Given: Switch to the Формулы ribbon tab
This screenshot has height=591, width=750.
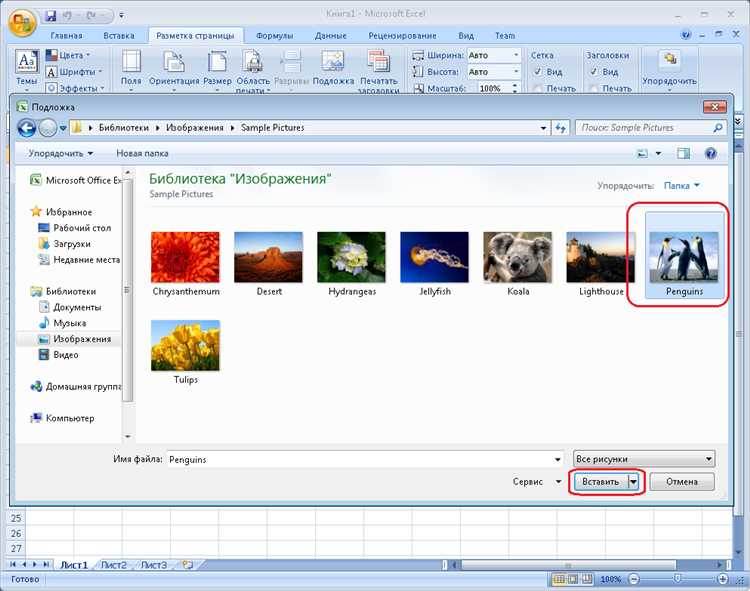Looking at the screenshot, I should [x=275, y=36].
